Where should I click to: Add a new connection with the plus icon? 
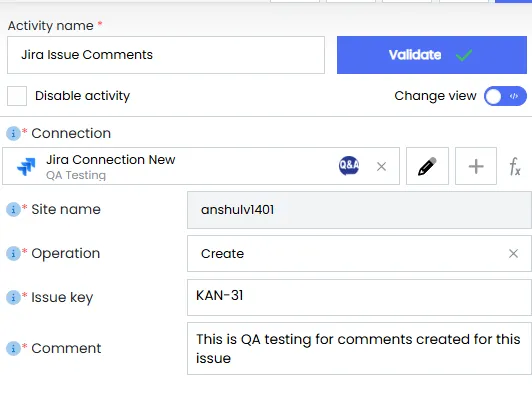click(x=476, y=166)
